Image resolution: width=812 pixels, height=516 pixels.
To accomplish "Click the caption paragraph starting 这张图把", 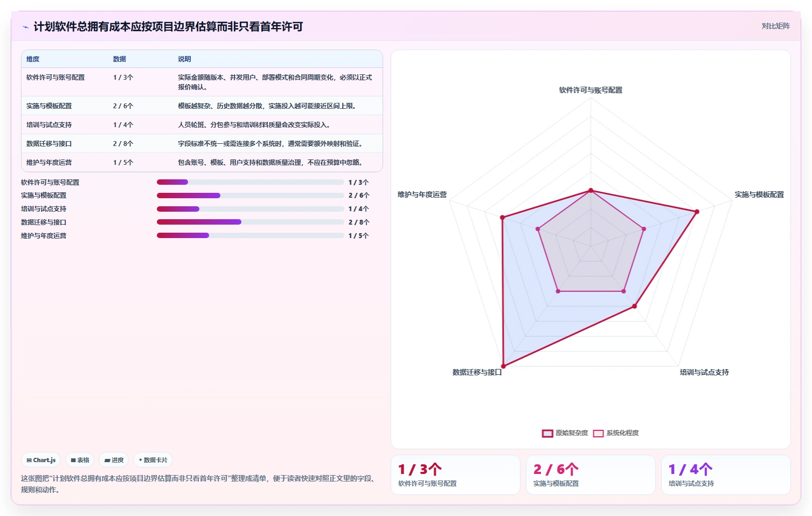I will [x=199, y=484].
